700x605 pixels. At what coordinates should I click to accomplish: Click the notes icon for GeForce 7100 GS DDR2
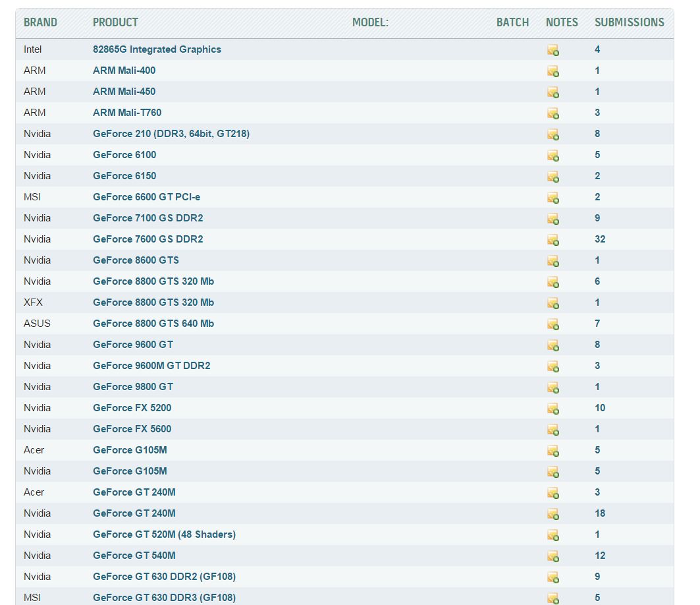coord(553,219)
